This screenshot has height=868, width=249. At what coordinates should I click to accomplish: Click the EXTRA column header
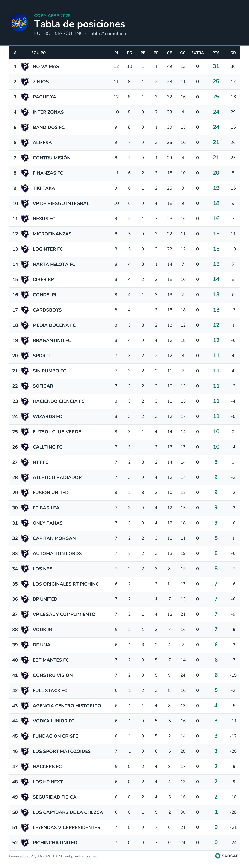click(197, 53)
